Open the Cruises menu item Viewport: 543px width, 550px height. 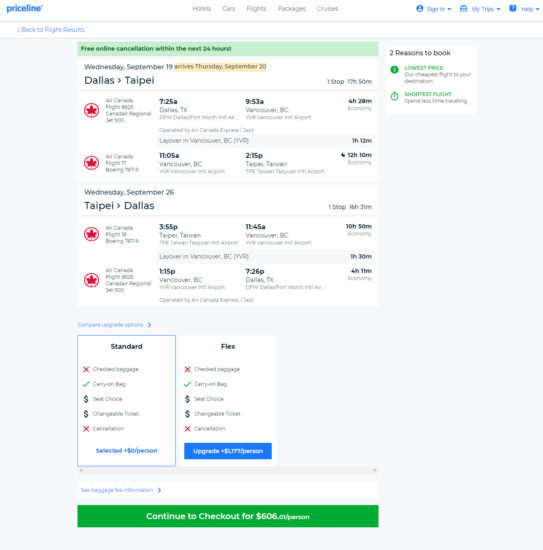tap(327, 9)
